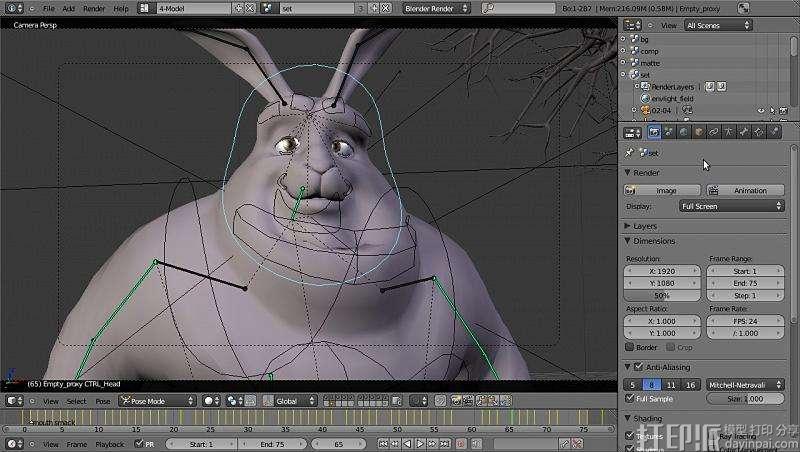Viewport: 800px width, 452px height.
Task: Open the Mitchell-Netravali filter dropdown
Action: coord(745,385)
